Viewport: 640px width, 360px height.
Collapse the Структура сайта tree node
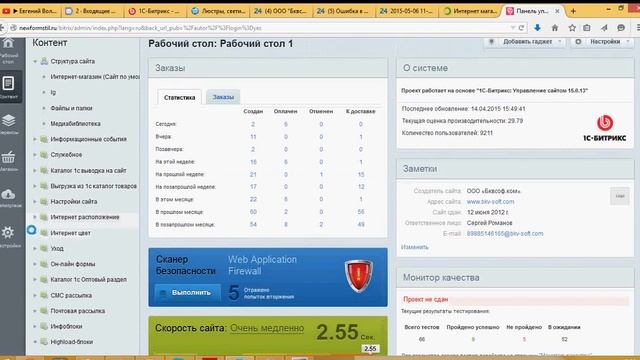35,62
